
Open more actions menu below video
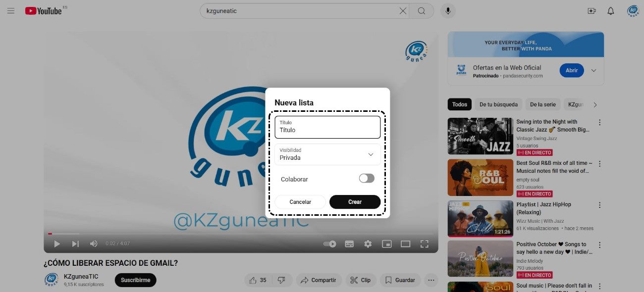pyautogui.click(x=431, y=280)
